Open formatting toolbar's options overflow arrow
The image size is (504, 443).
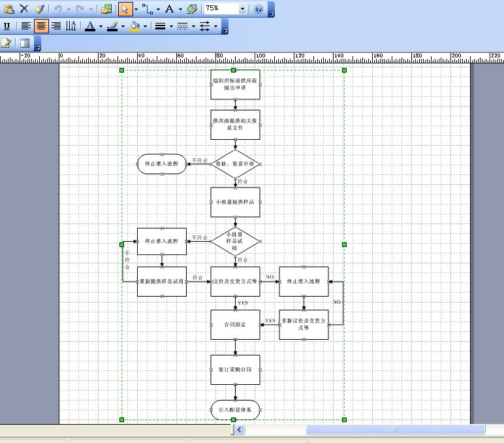click(x=225, y=27)
